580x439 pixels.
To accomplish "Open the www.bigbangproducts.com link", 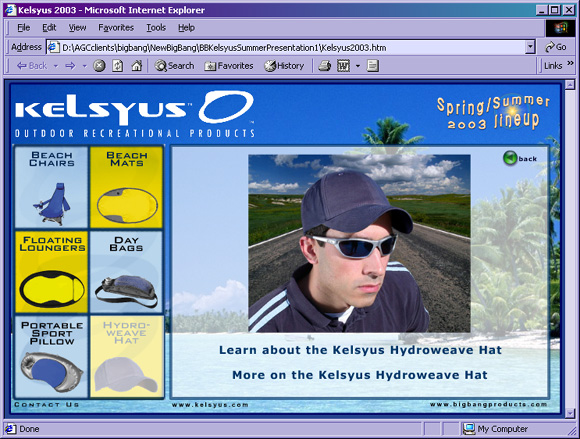I will pyautogui.click(x=488, y=404).
